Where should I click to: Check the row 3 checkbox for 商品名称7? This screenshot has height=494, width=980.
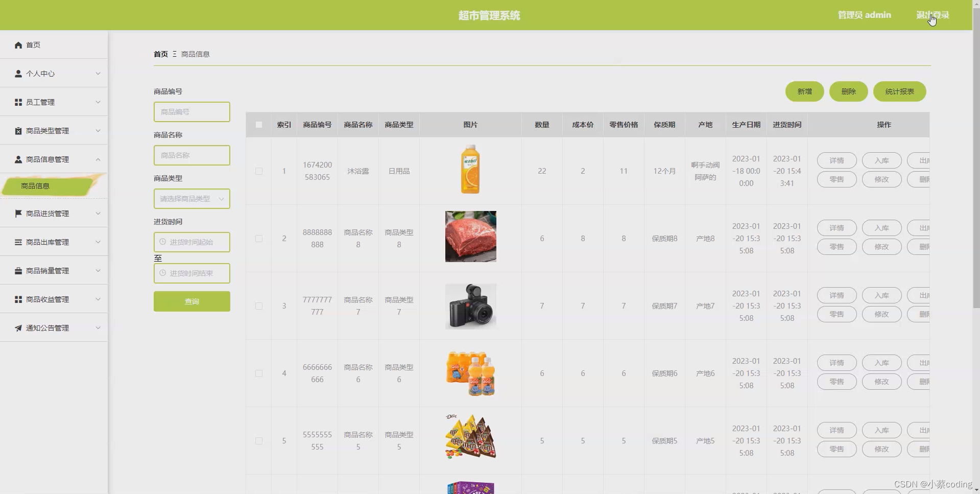coord(259,306)
